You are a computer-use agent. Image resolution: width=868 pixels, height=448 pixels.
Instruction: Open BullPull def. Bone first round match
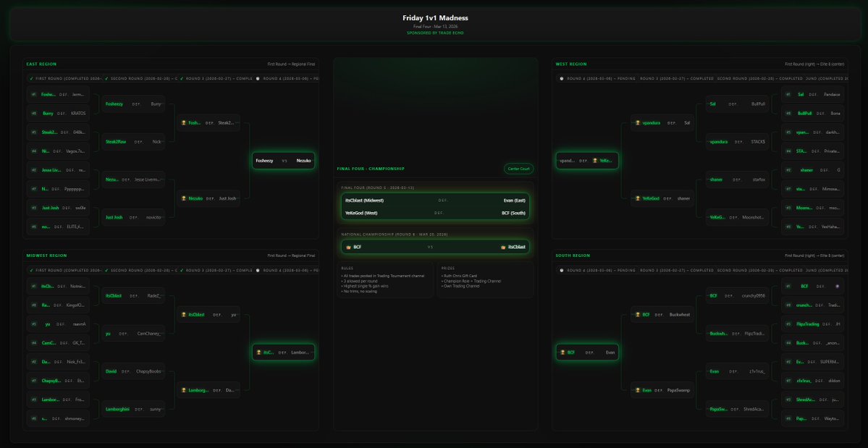(x=813, y=114)
